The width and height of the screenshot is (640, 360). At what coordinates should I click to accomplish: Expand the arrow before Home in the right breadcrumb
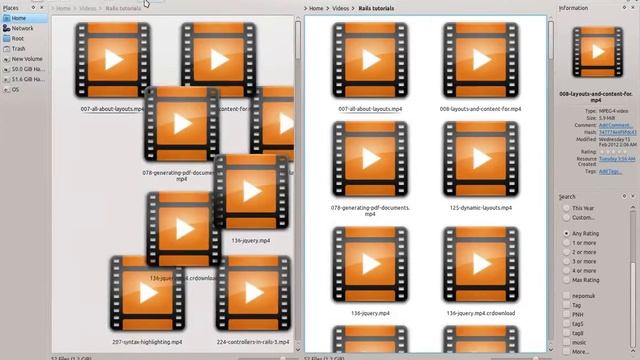click(x=305, y=8)
